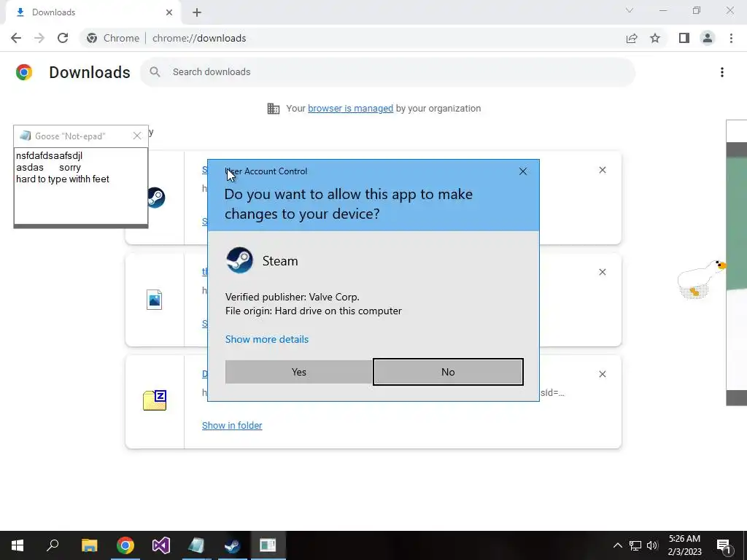
Task: Open Visual Studio from taskbar
Action: (161, 545)
